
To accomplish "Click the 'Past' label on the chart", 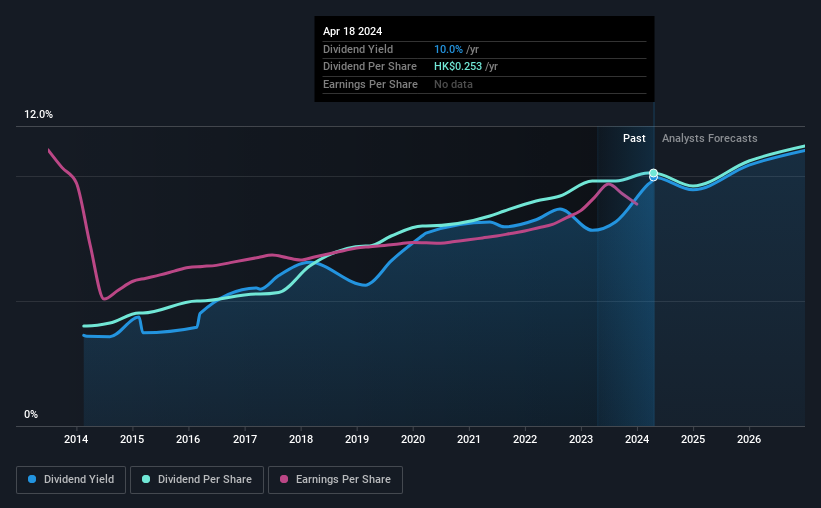I will (x=634, y=138).
